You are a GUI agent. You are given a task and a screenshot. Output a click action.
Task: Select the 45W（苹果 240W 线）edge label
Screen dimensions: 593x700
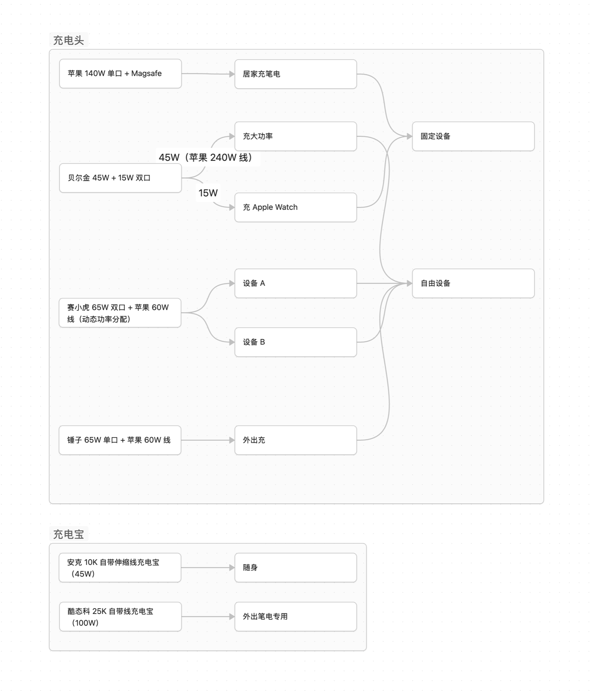206,158
